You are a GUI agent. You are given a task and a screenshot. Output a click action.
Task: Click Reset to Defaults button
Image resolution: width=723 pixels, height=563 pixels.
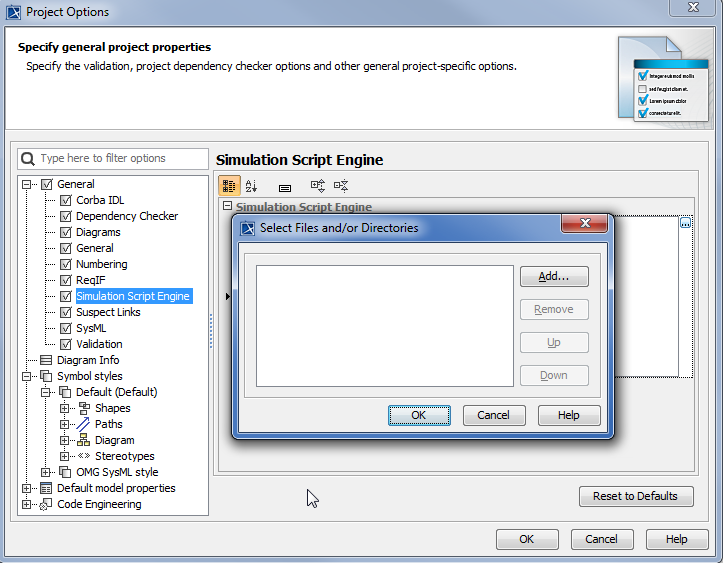click(x=636, y=497)
